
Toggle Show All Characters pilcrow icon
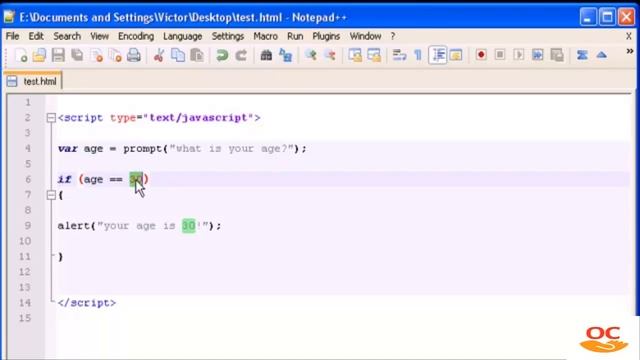coord(418,55)
